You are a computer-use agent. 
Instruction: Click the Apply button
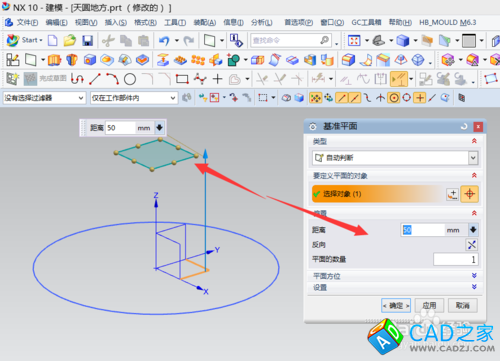click(429, 305)
